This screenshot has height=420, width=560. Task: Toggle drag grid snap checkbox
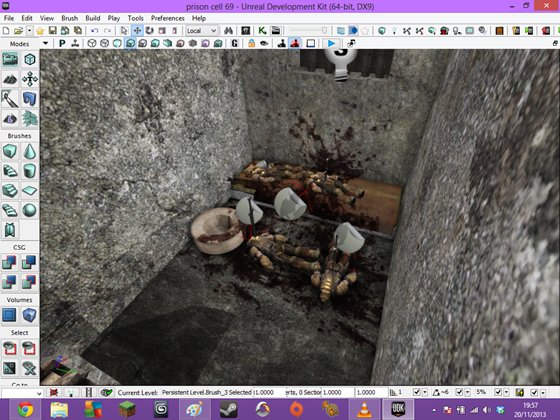[x=416, y=392]
